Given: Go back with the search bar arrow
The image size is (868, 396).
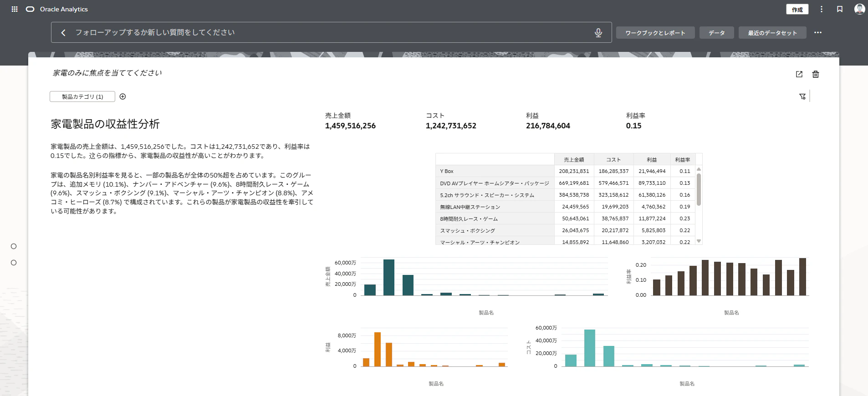Looking at the screenshot, I should pos(63,33).
